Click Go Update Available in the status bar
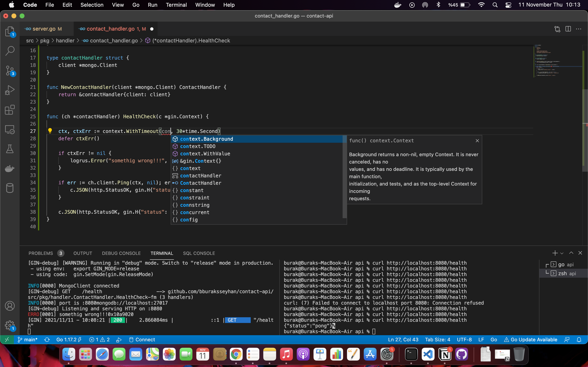The image size is (588, 367). 531,339
